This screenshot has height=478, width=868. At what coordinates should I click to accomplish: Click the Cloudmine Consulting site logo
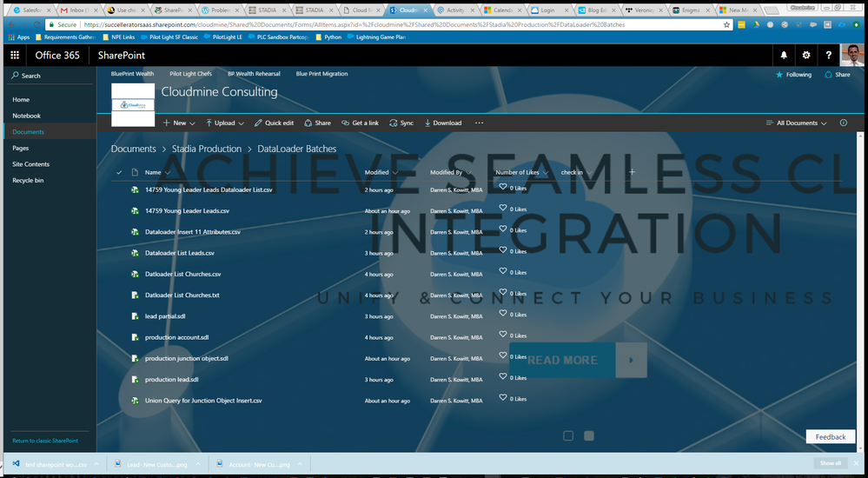tap(133, 104)
